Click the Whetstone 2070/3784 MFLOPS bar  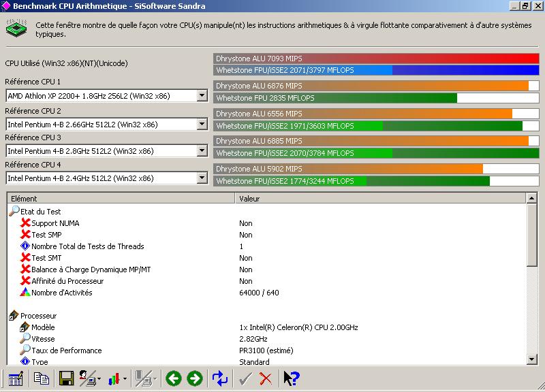click(376, 153)
